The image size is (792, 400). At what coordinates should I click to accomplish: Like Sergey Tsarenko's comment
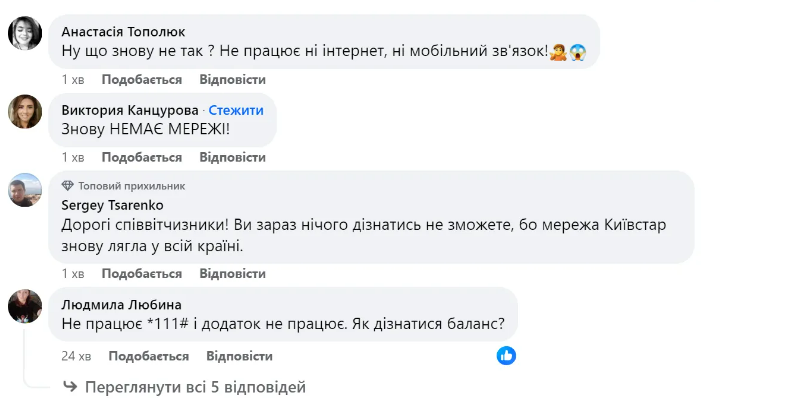(x=141, y=273)
